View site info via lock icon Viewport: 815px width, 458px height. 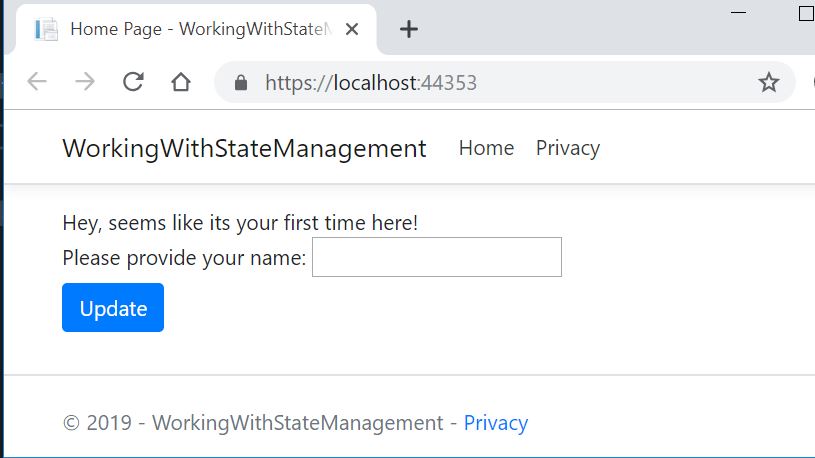[x=240, y=83]
